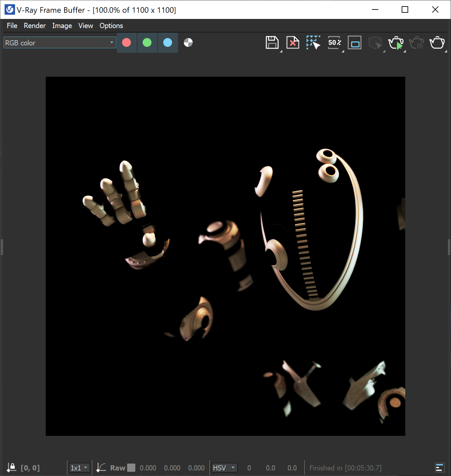Toggle the Raw color display
The height and width of the screenshot is (476, 451).
click(x=117, y=468)
